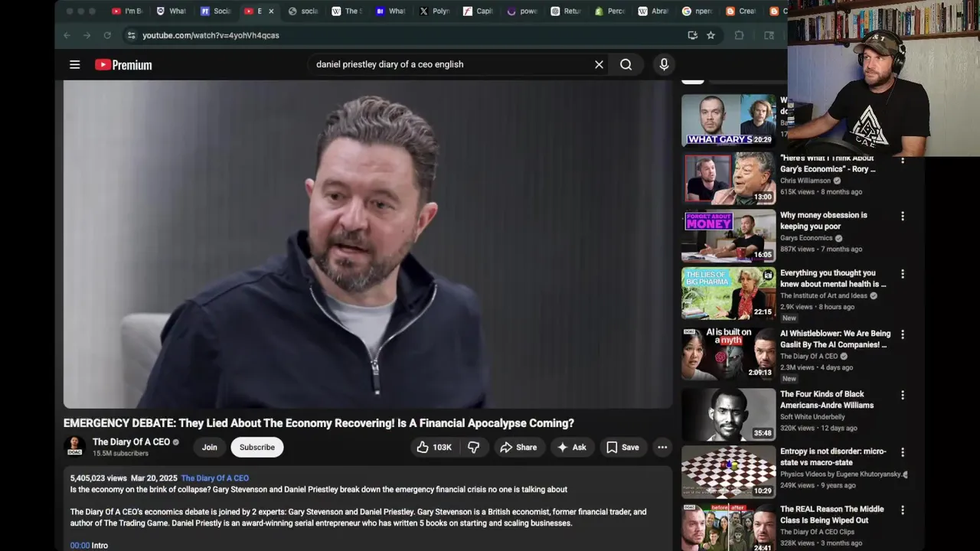Switch to the "I'm B" YouTube tab
The height and width of the screenshot is (551, 980).
click(129, 11)
